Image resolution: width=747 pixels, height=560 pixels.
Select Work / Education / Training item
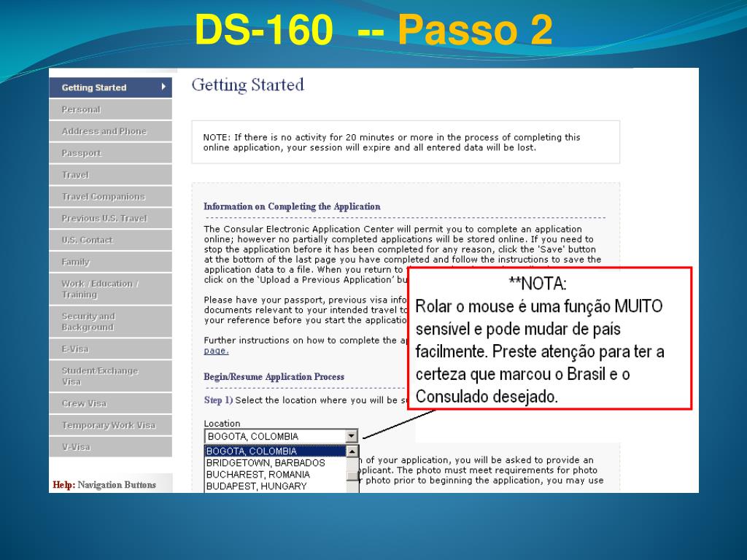coord(100,289)
